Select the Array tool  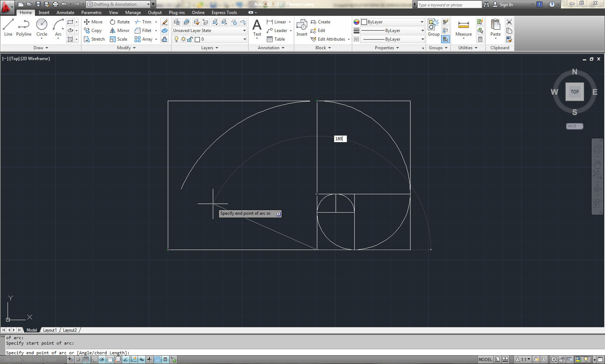click(143, 39)
